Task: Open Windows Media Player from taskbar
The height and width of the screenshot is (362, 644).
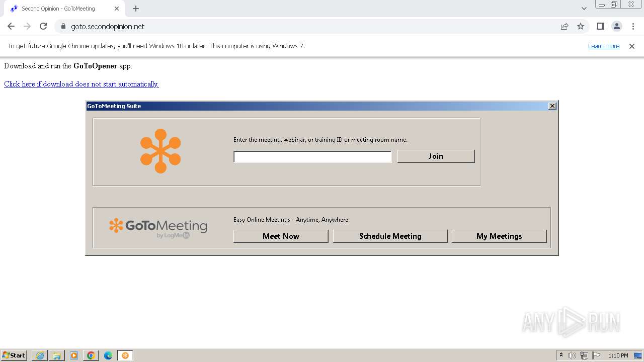Action: (74, 355)
